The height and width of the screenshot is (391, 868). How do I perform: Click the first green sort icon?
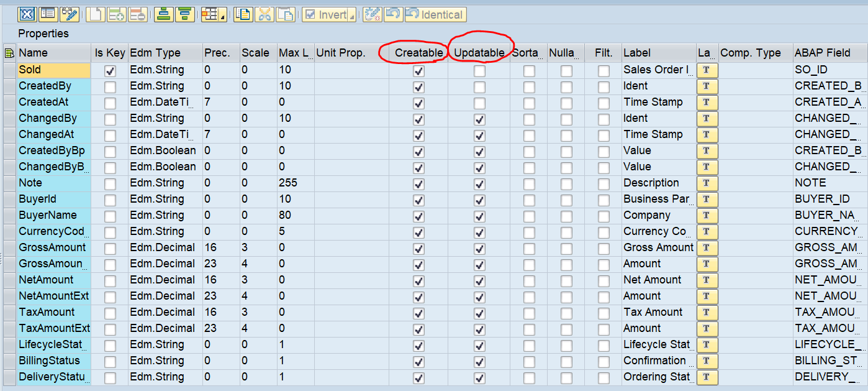tap(164, 14)
